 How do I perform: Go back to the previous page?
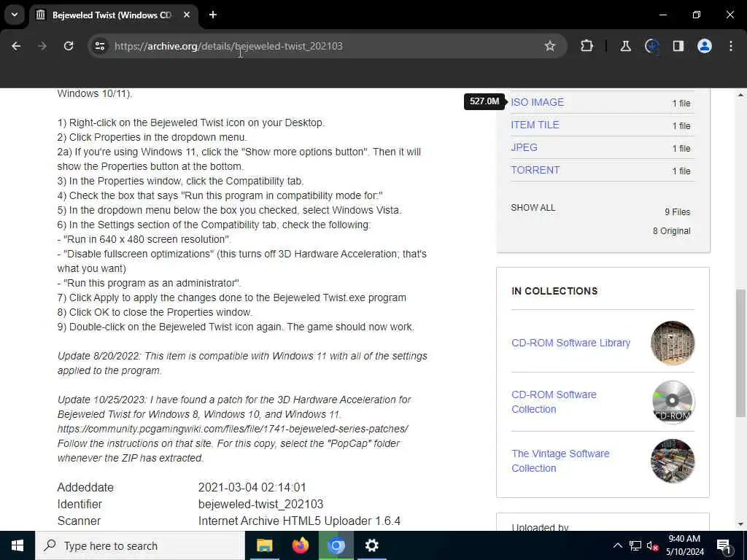coord(16,46)
